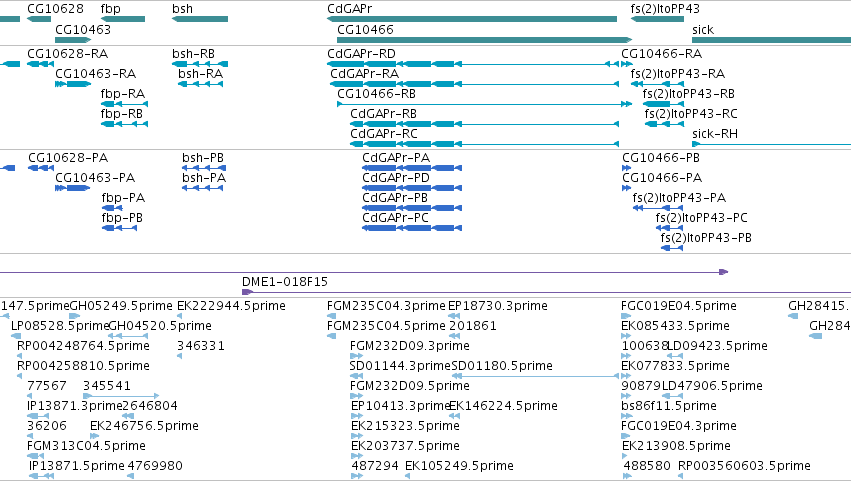Click the RP003560603.5prime EST label

744,466
